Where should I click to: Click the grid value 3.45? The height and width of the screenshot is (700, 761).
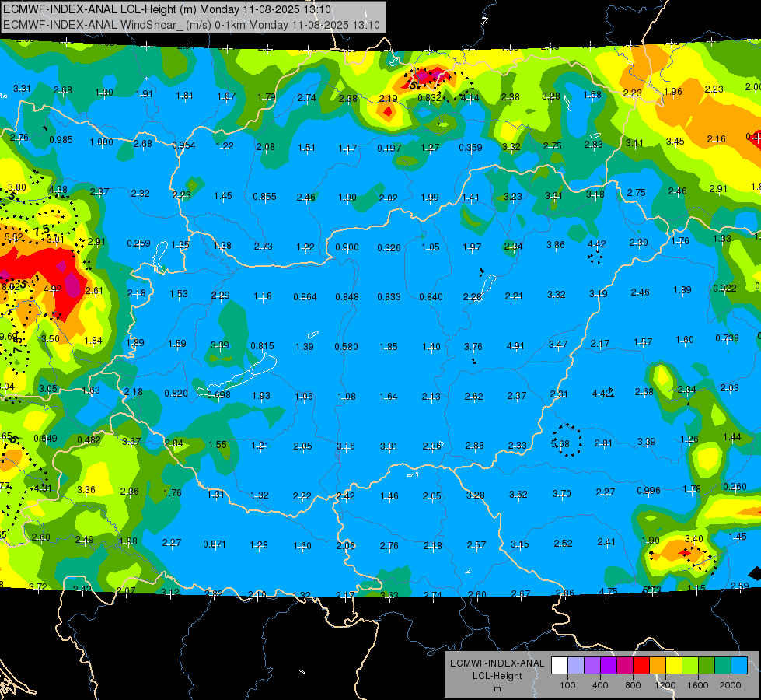[675, 142]
